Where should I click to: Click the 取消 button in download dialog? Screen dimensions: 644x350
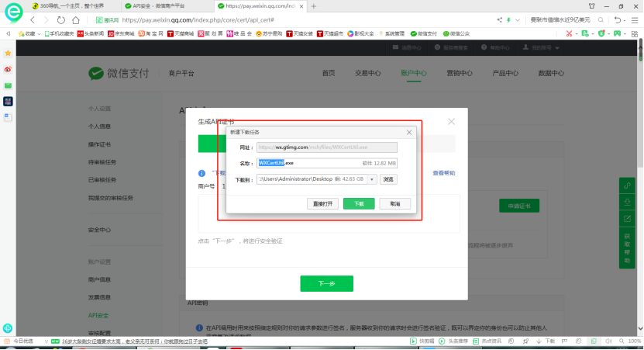(x=395, y=203)
